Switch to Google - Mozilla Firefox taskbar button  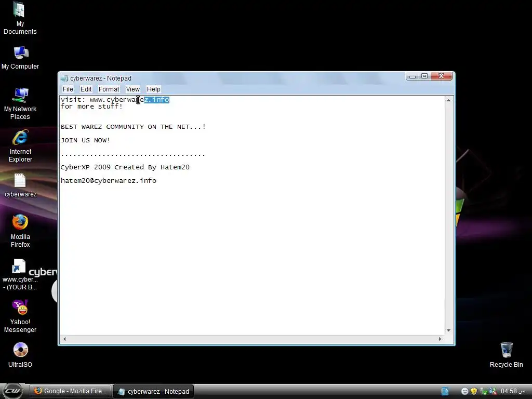tap(70, 391)
